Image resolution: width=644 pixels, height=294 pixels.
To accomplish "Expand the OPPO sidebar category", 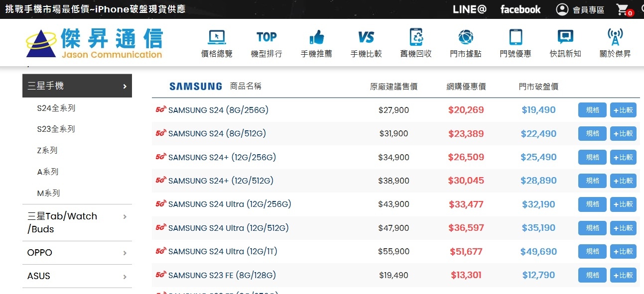I will pyautogui.click(x=77, y=253).
